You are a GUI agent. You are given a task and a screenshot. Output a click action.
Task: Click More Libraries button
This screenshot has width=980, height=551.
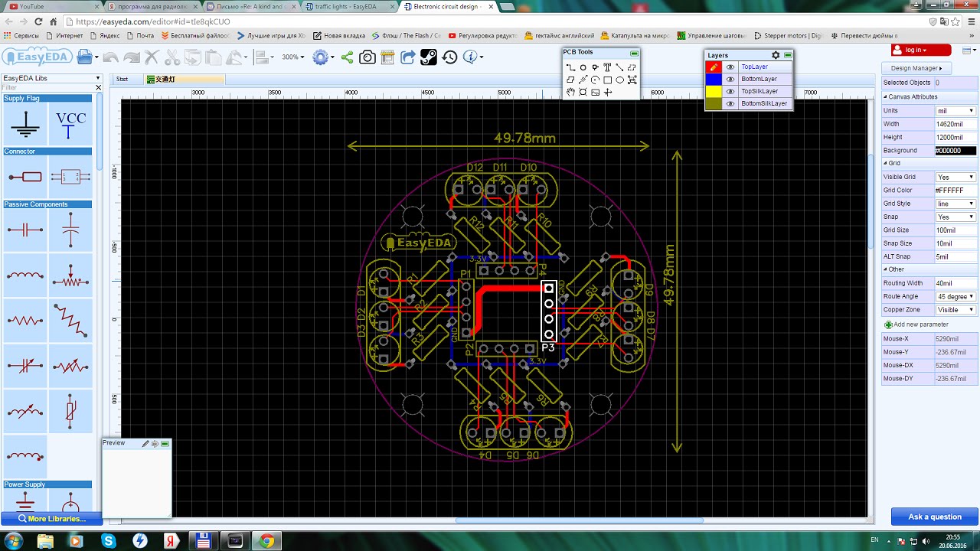[x=51, y=519]
